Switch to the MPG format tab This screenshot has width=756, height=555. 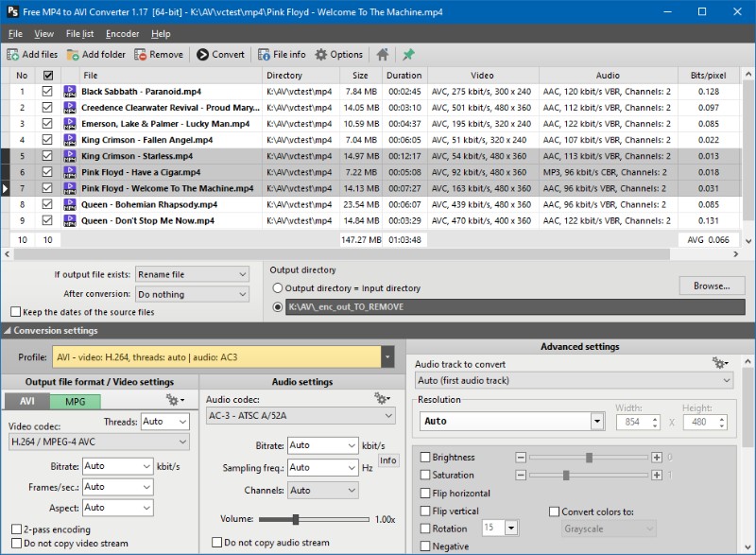point(75,402)
